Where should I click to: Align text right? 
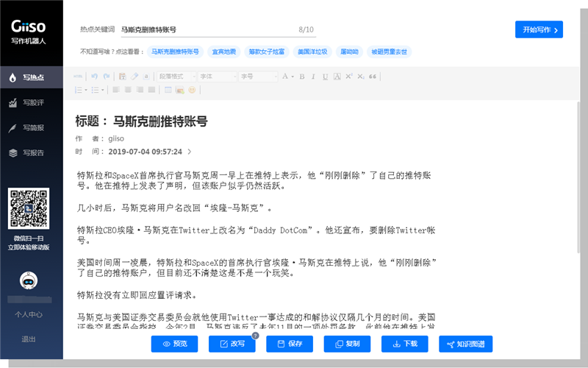pyautogui.click(x=140, y=90)
